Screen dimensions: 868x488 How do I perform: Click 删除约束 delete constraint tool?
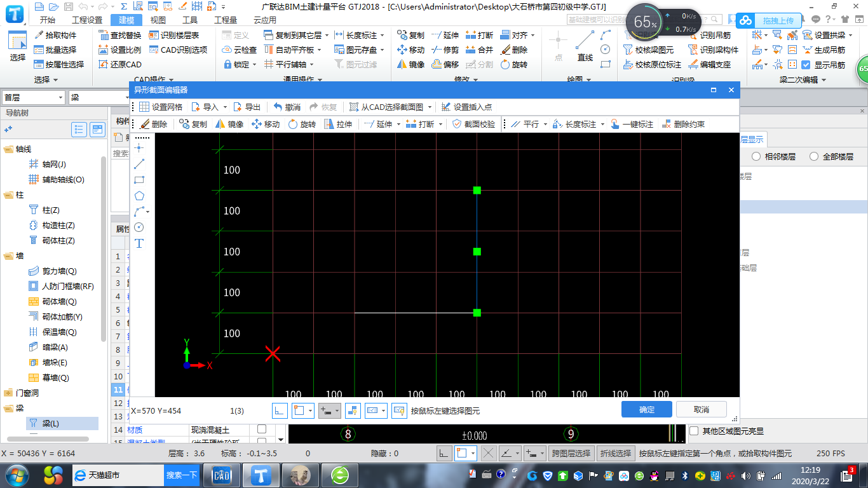(x=683, y=124)
